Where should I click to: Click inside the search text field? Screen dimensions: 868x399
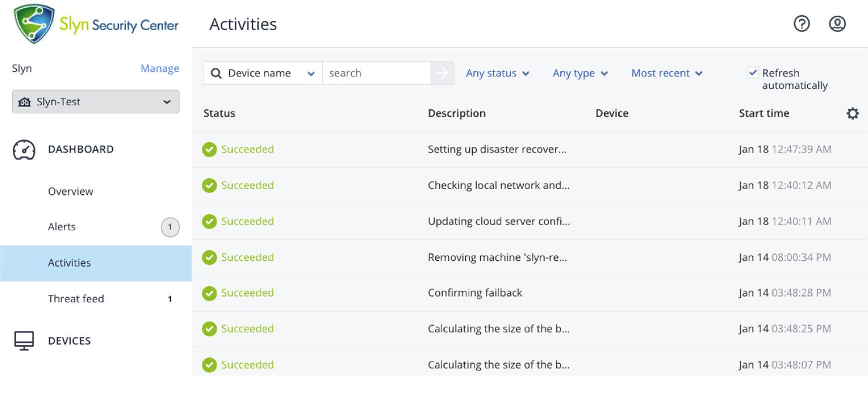376,73
